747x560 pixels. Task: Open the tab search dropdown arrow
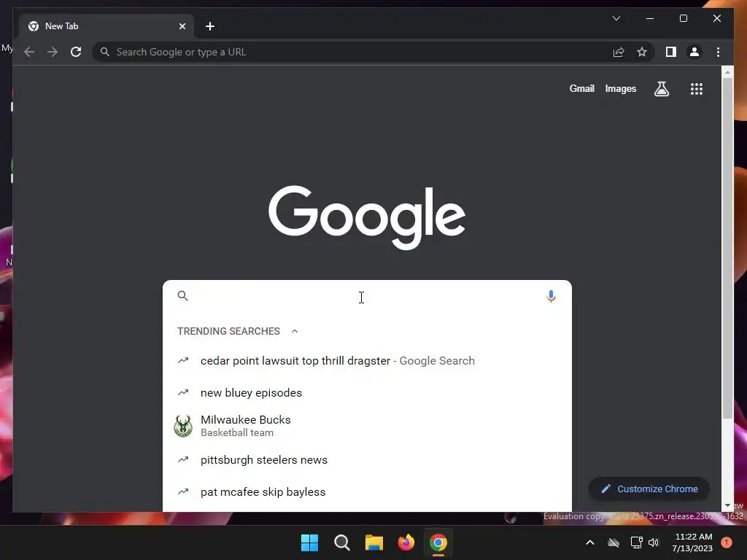616,18
